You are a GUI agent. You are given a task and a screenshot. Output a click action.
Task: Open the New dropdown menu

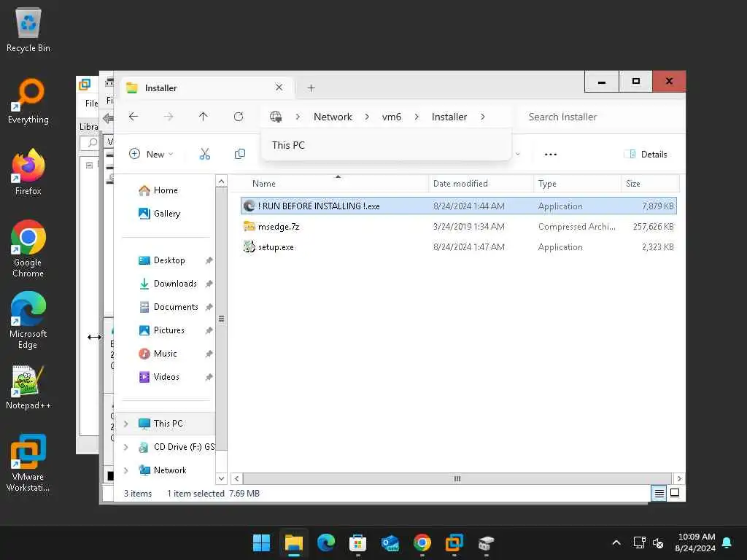[x=152, y=155]
